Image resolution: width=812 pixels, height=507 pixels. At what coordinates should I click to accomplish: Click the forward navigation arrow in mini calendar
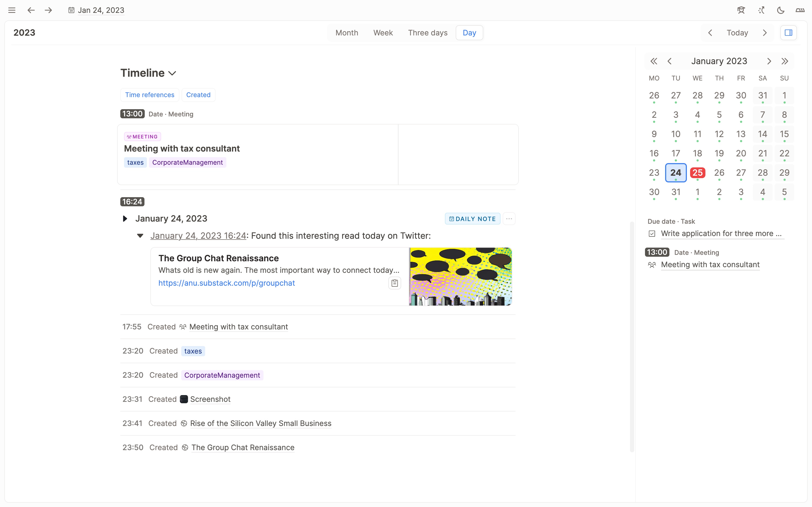point(769,61)
